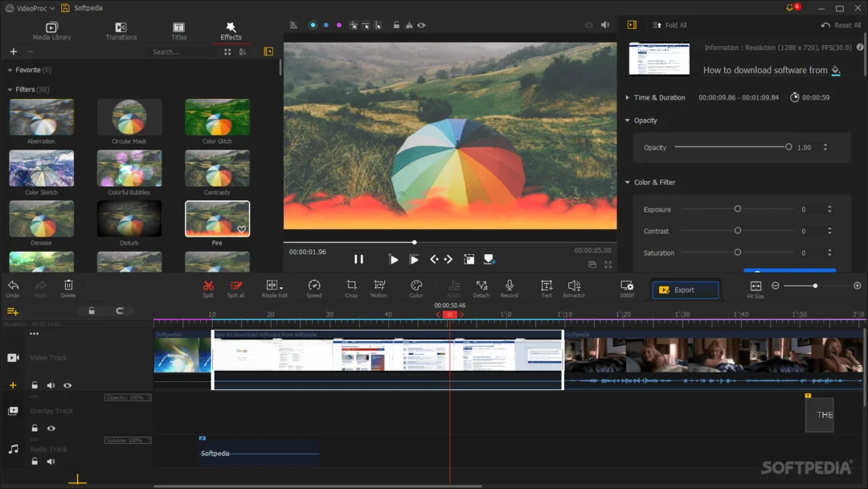This screenshot has height=489, width=868.
Task: Mute preview volume speaker
Action: coord(605,25)
